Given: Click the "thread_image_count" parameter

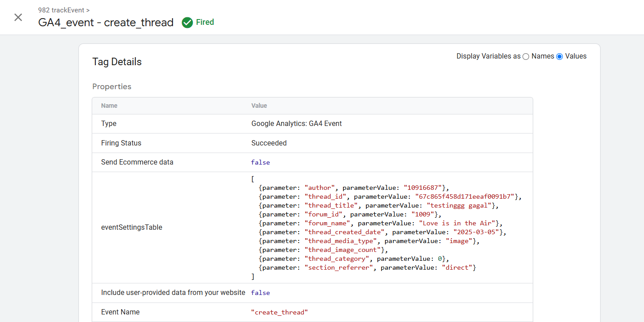Looking at the screenshot, I should [x=343, y=250].
